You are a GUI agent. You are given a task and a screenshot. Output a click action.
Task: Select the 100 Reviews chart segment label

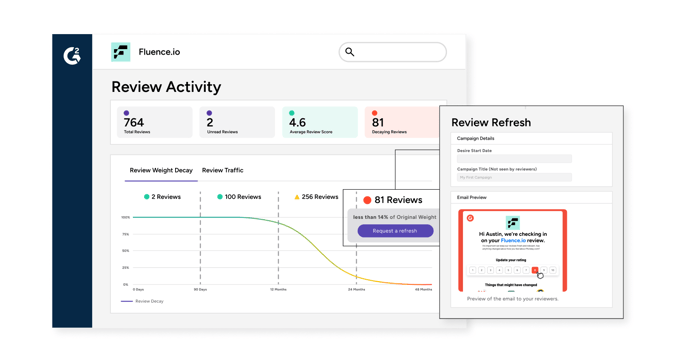(239, 197)
